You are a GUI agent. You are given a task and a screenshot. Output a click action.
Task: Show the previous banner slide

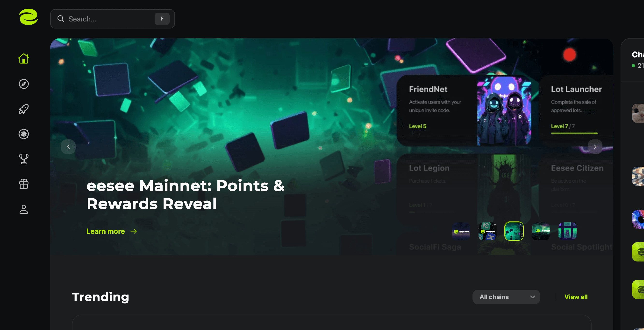68,147
